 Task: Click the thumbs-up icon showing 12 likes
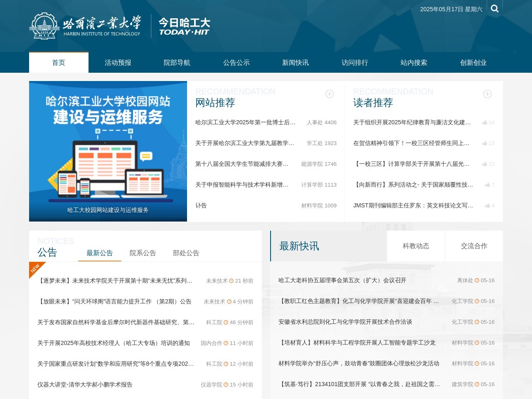[485, 164]
